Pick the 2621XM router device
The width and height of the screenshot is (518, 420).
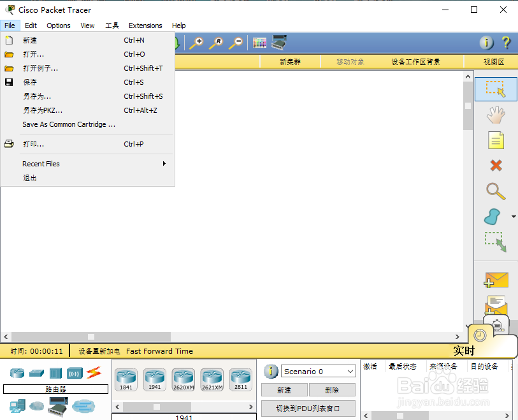click(x=212, y=380)
